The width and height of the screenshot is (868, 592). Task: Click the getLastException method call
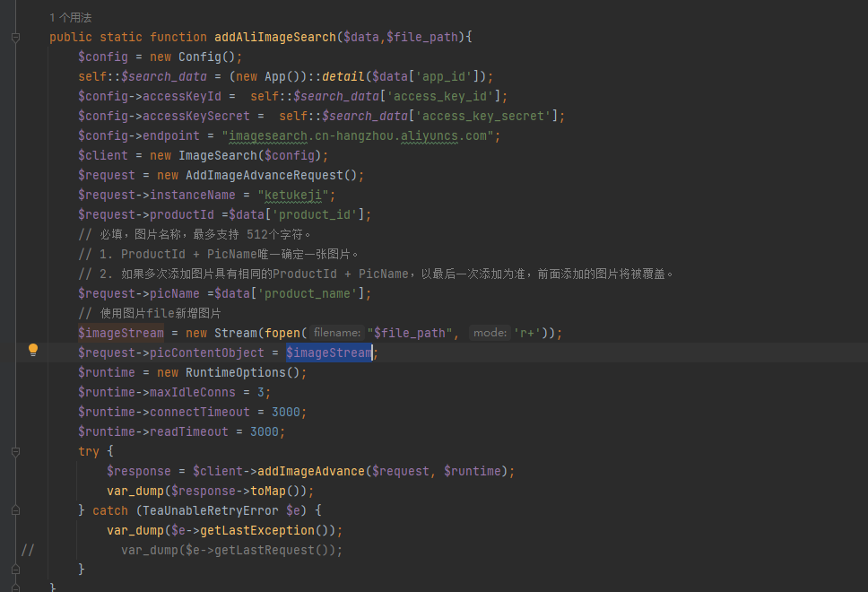(257, 530)
